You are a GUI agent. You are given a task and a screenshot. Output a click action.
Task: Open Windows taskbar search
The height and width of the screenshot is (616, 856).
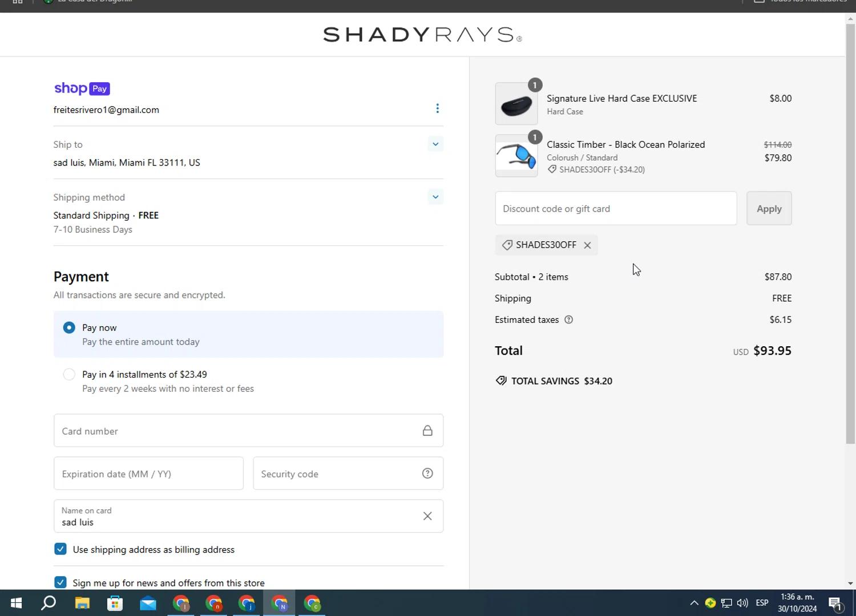click(49, 603)
